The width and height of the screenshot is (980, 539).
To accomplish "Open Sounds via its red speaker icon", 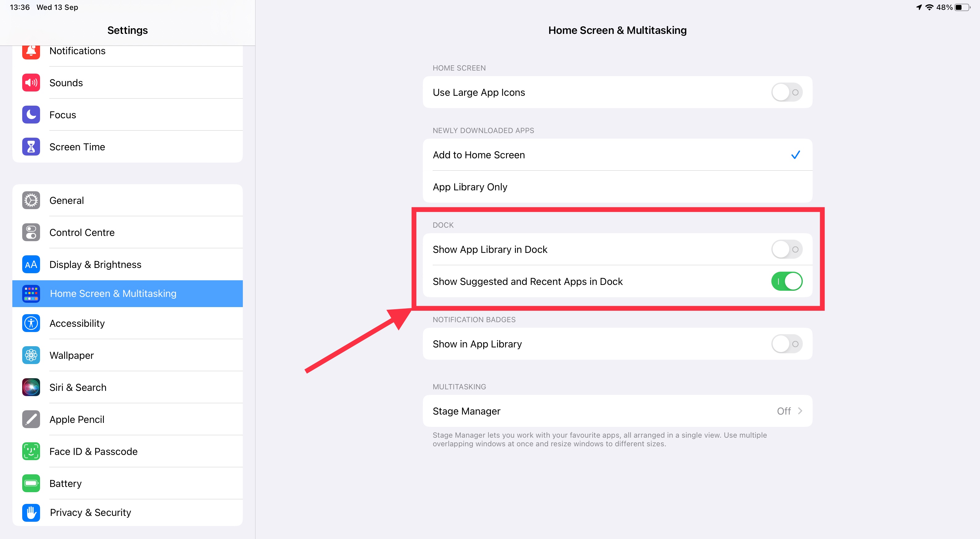I will (x=31, y=83).
